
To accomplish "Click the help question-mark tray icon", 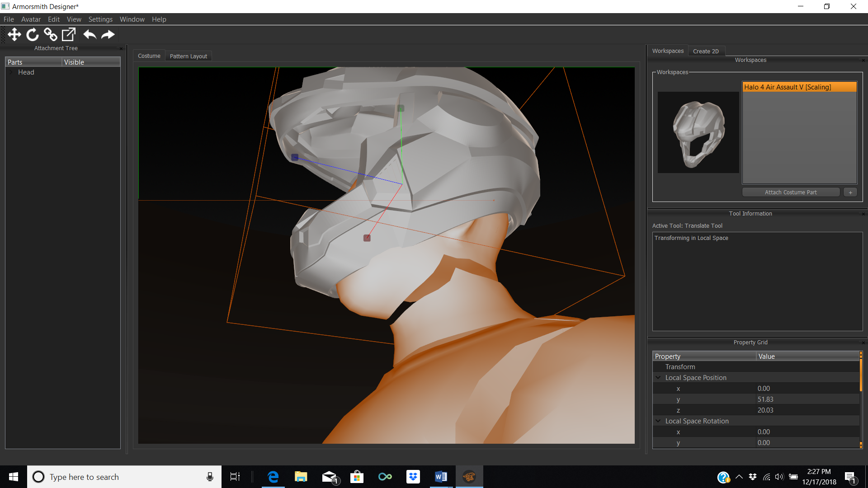I will pos(723,477).
